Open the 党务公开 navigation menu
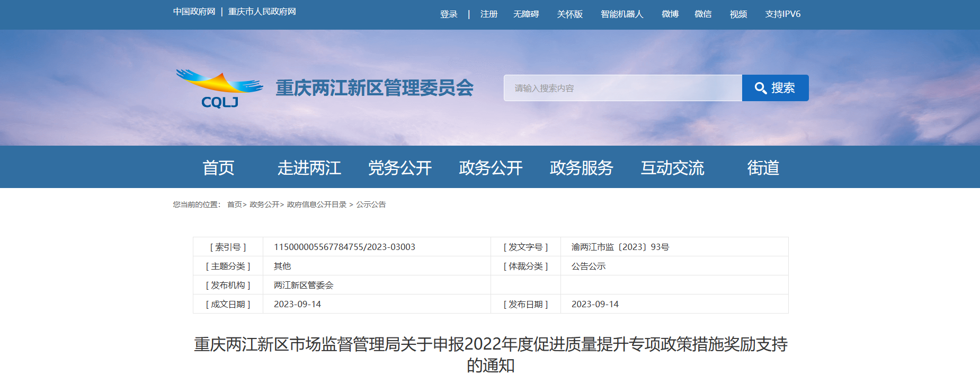This screenshot has width=980, height=375. pyautogui.click(x=400, y=168)
